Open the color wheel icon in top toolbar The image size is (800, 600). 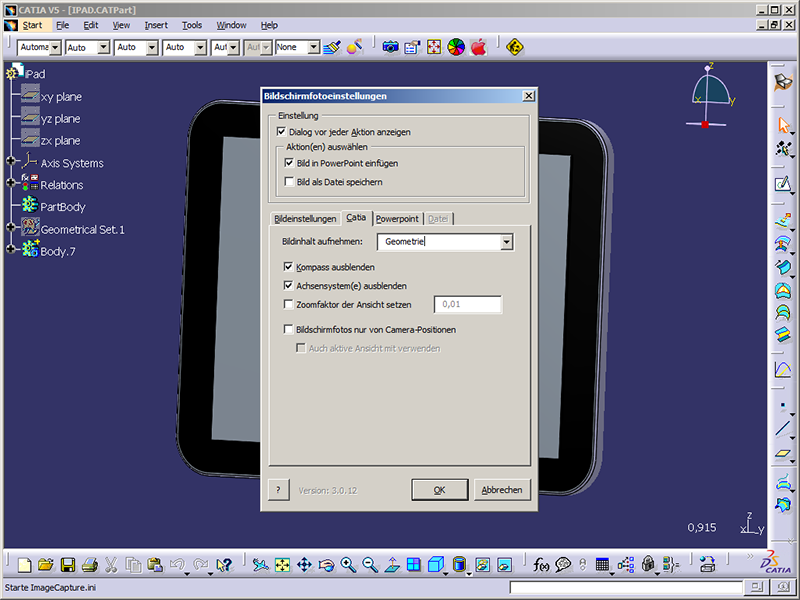coord(456,47)
